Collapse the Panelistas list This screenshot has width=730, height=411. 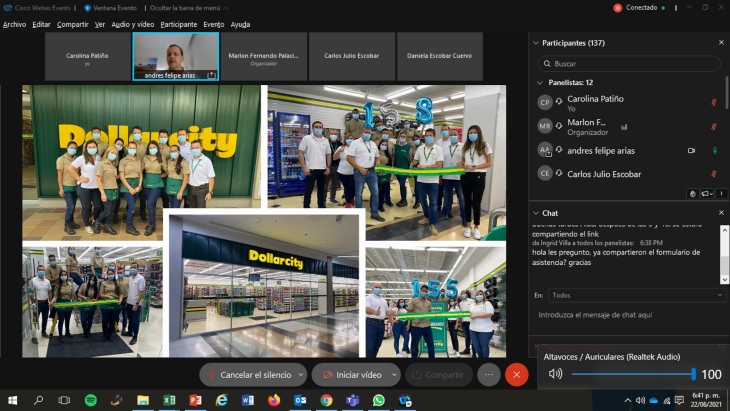click(x=541, y=82)
